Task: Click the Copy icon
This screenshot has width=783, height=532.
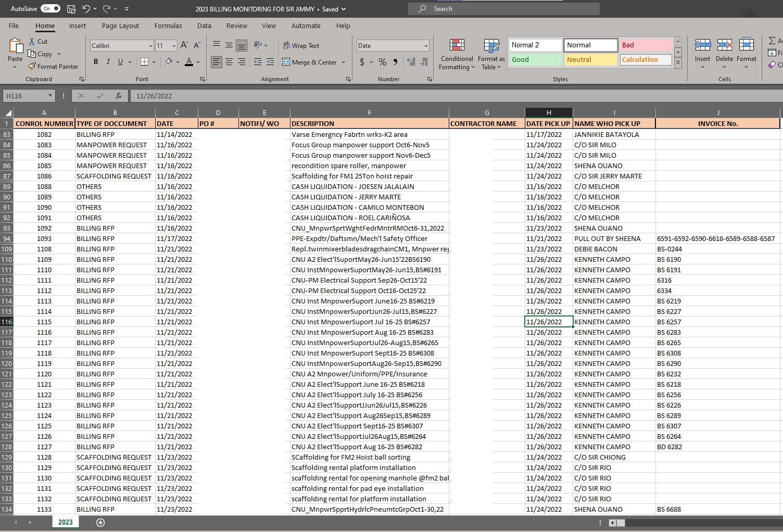Action: click(32, 54)
